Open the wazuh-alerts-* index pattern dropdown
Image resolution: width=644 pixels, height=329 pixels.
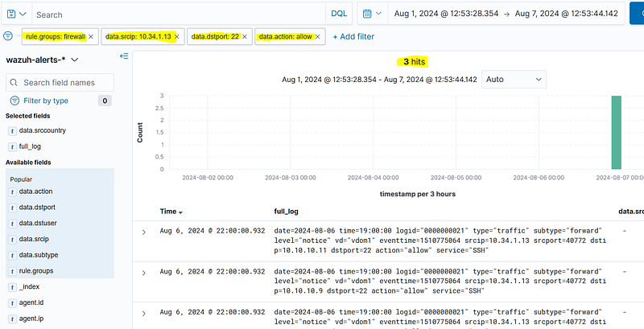pyautogui.click(x=42, y=60)
